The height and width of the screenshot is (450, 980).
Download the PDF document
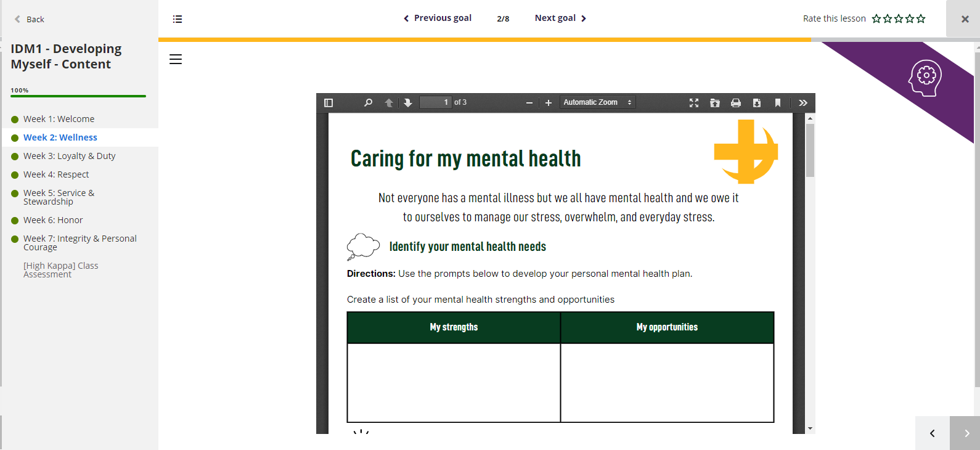pyautogui.click(x=757, y=103)
